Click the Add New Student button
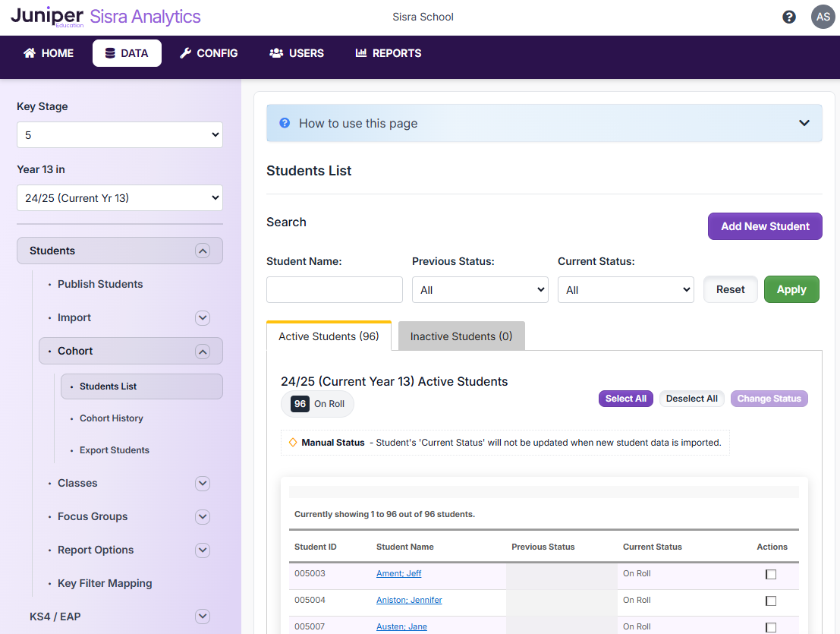The height and width of the screenshot is (634, 840). tap(765, 226)
